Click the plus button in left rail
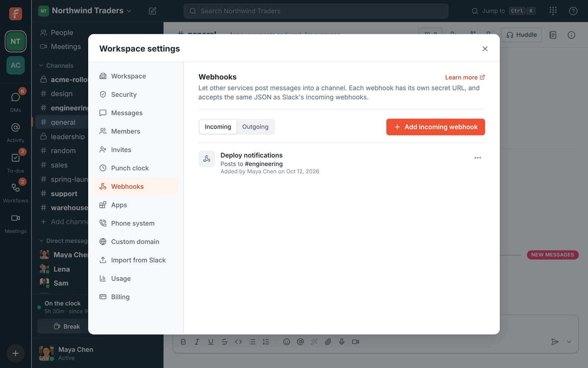Screen dimensions: 588x368 (15, 353)
